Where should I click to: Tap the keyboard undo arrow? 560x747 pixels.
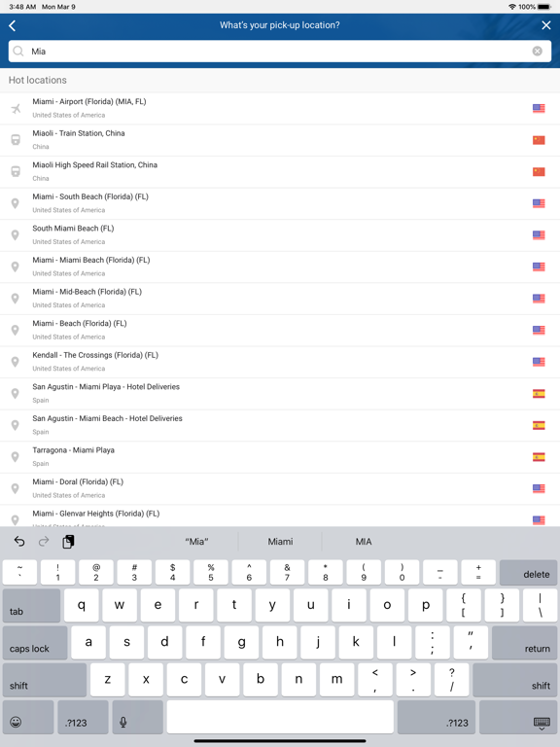tap(19, 541)
